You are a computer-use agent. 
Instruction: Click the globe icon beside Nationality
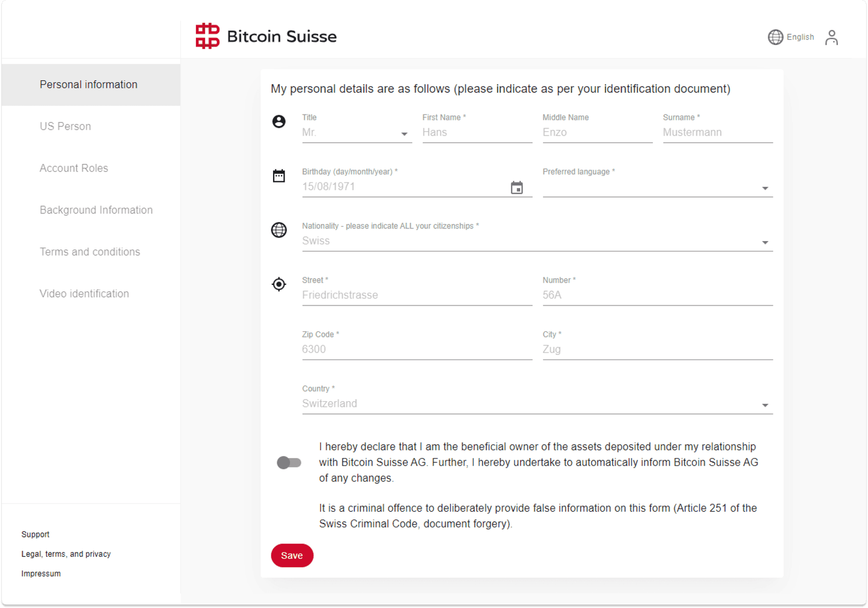point(278,230)
